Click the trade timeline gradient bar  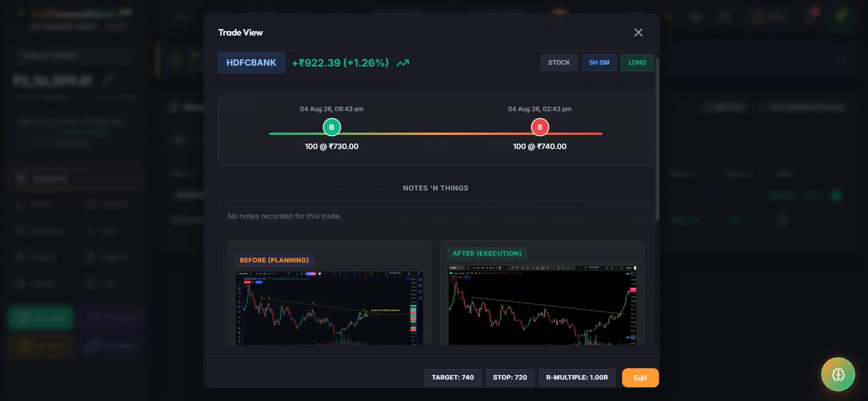(x=436, y=134)
